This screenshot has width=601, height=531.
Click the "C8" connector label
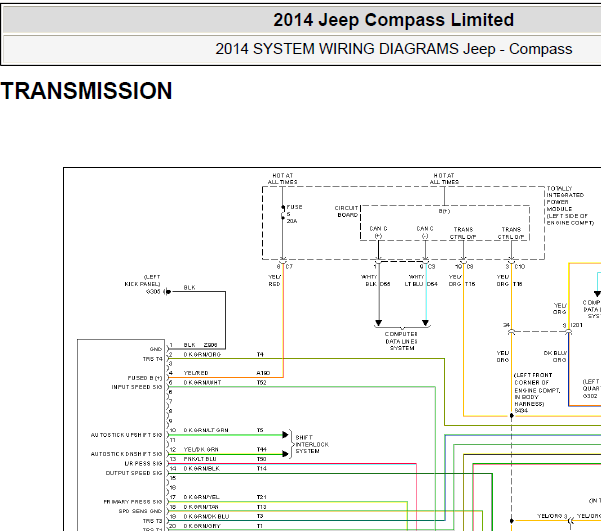[470, 266]
